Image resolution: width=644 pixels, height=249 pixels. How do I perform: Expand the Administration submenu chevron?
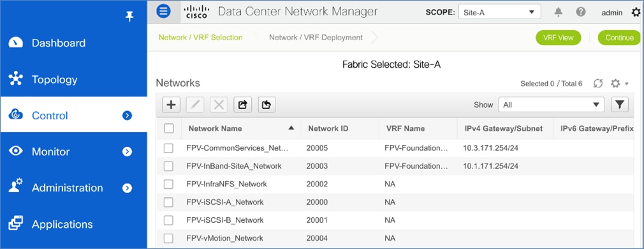(128, 188)
